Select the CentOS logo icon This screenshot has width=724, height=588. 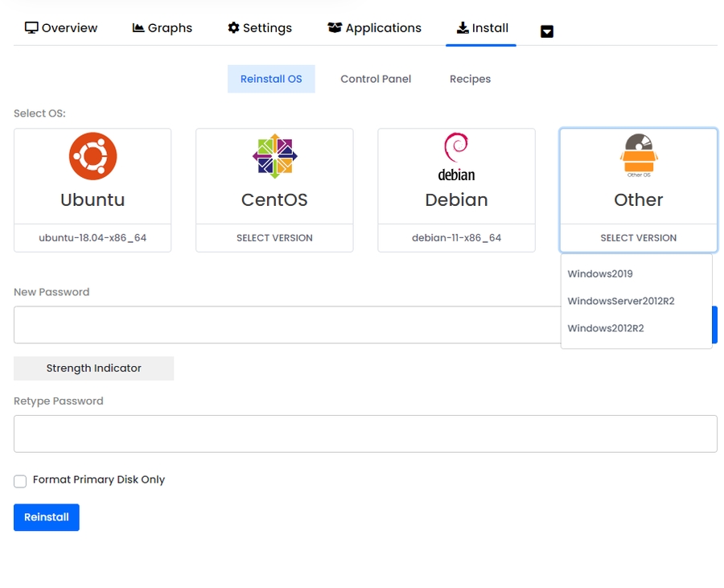point(274,156)
